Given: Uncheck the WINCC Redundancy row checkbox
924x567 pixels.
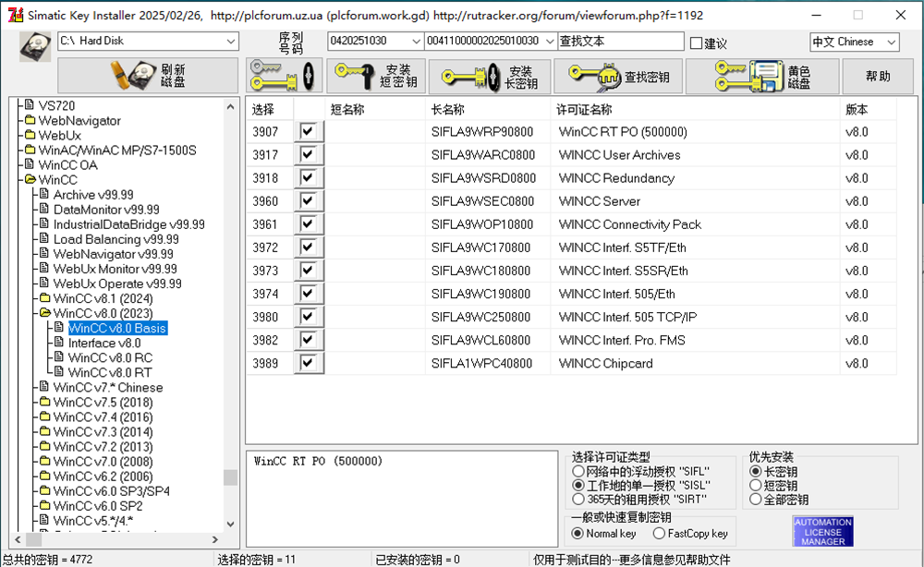Looking at the screenshot, I should [307, 178].
